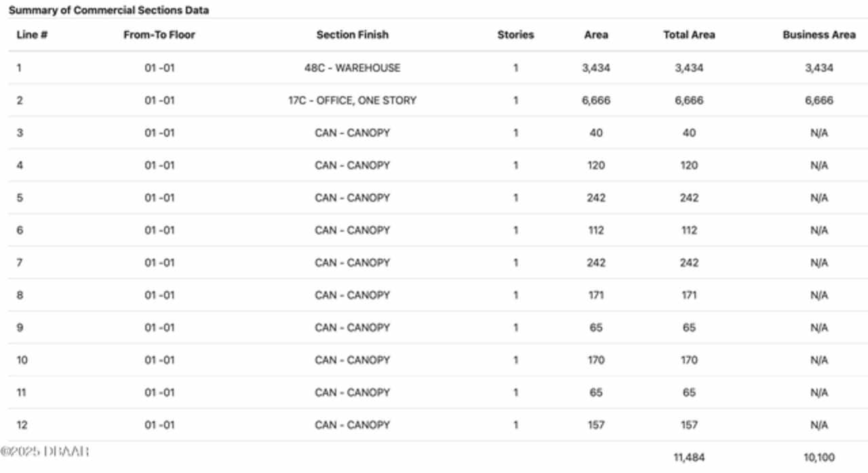868x473 pixels.
Task: Click the Section Finish column header
Action: point(353,35)
